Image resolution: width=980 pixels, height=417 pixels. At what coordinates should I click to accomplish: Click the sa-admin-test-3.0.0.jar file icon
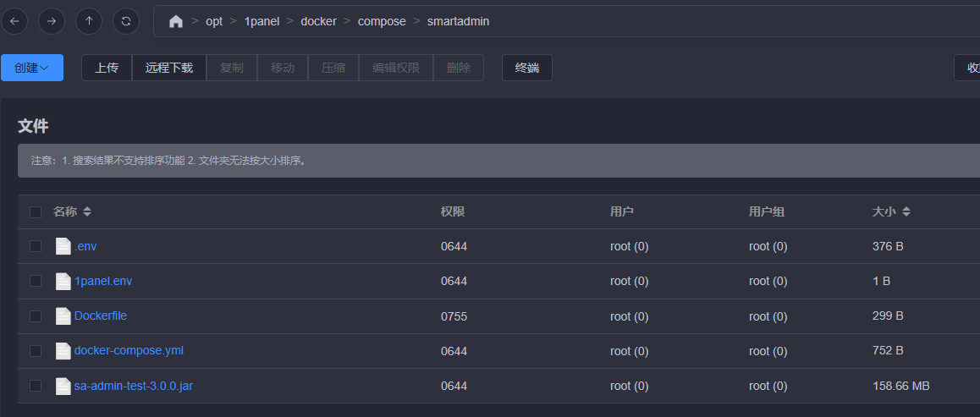[63, 386]
